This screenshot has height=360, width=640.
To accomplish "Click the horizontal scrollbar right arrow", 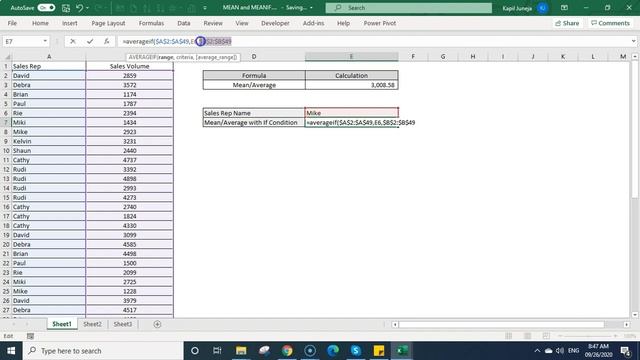I will 627,324.
